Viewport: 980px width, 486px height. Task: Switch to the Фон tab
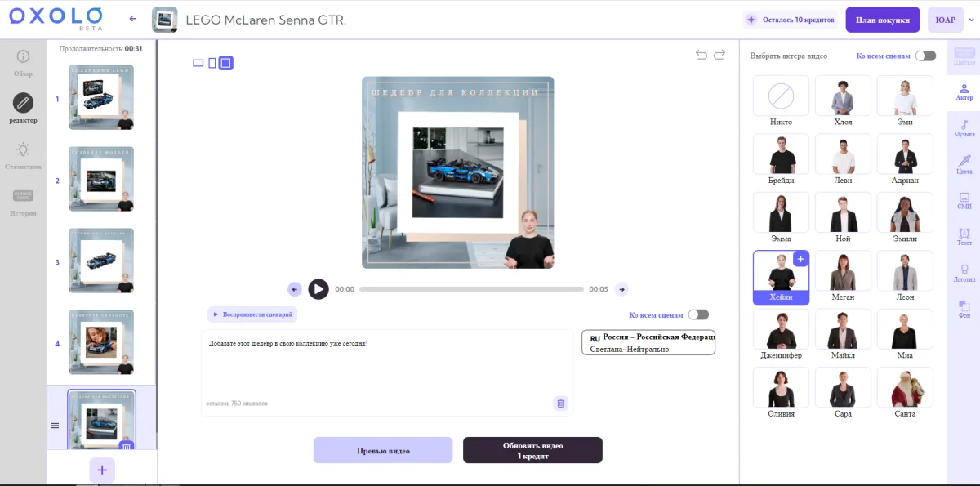coord(964,309)
